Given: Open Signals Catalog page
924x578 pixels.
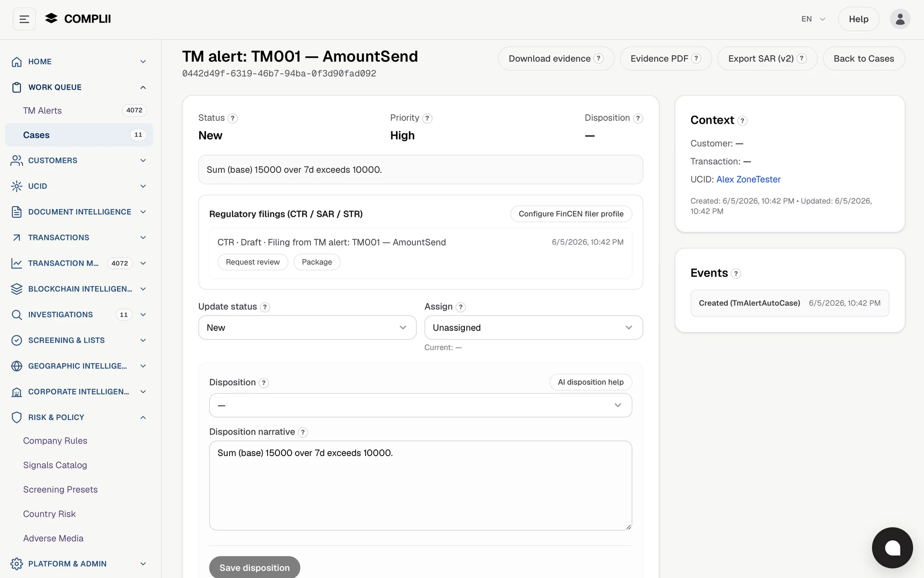Looking at the screenshot, I should tap(55, 465).
